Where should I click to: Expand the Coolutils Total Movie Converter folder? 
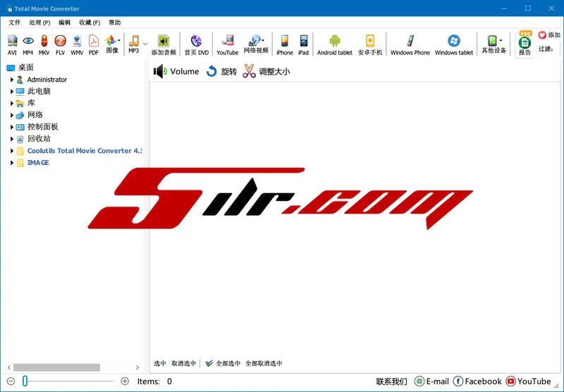click(x=11, y=151)
